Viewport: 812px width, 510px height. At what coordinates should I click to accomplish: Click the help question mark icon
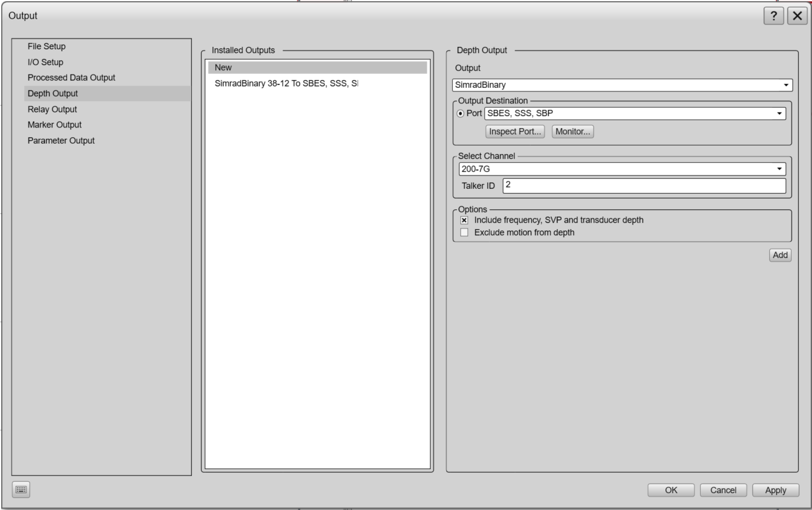pyautogui.click(x=774, y=16)
